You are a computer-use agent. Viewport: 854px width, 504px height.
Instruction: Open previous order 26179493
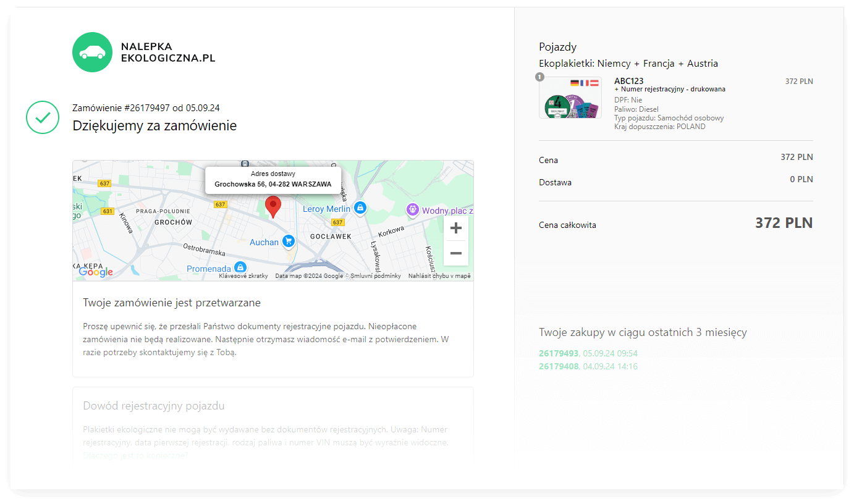click(559, 353)
